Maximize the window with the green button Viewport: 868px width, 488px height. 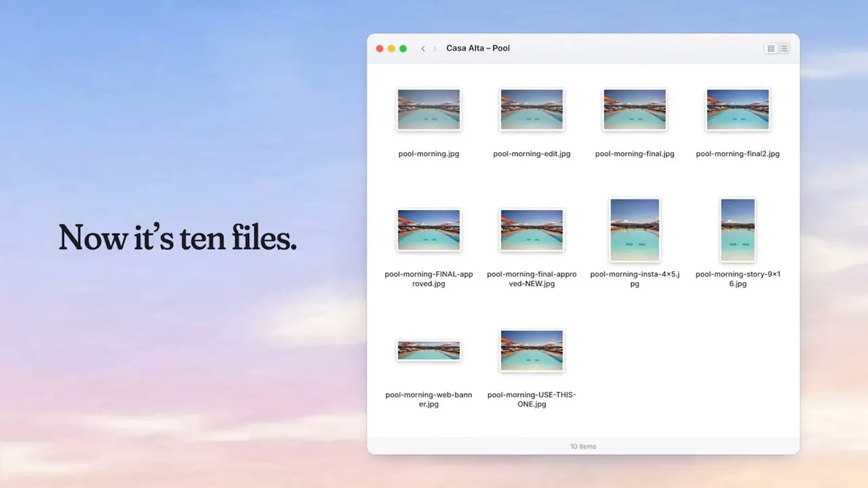[403, 48]
